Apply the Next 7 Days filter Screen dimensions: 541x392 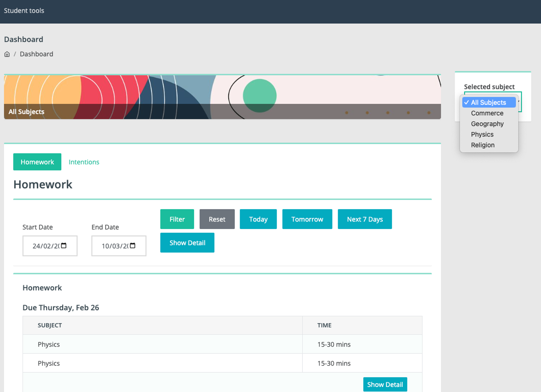point(365,219)
